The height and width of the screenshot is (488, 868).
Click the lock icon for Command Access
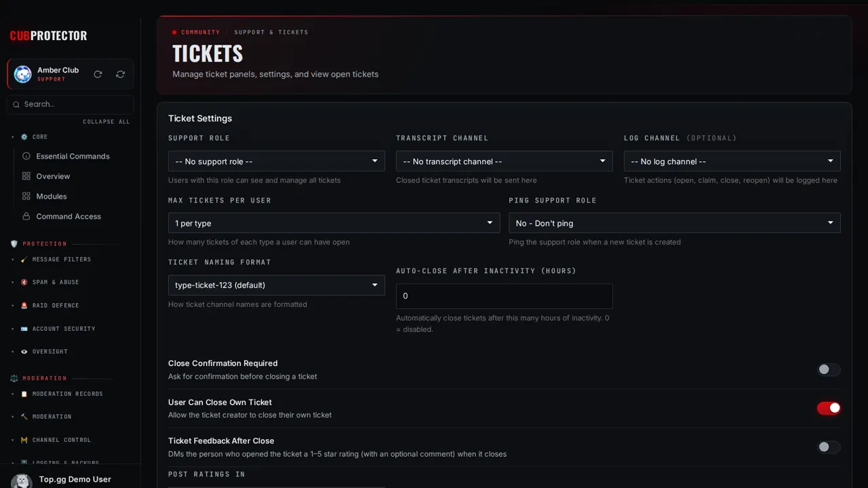pyautogui.click(x=26, y=216)
